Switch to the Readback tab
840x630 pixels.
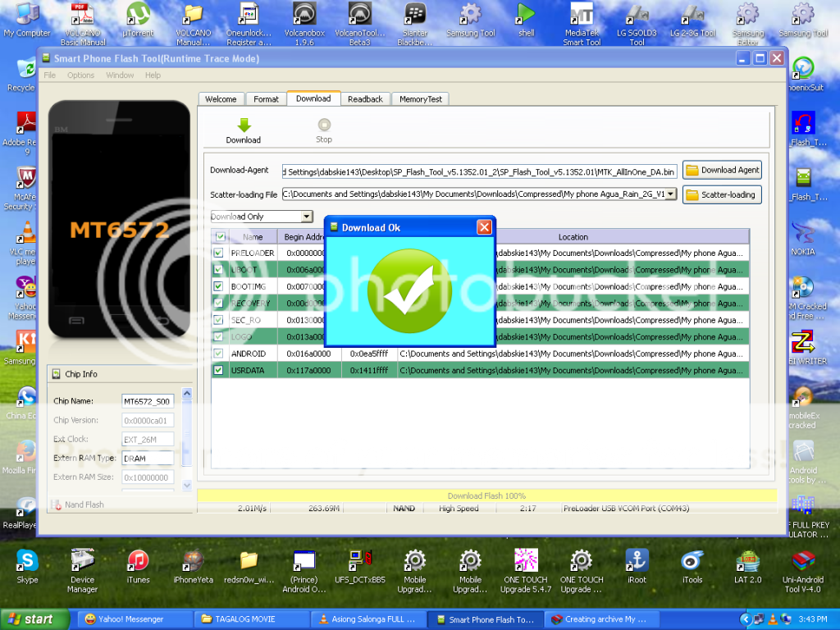pos(365,99)
